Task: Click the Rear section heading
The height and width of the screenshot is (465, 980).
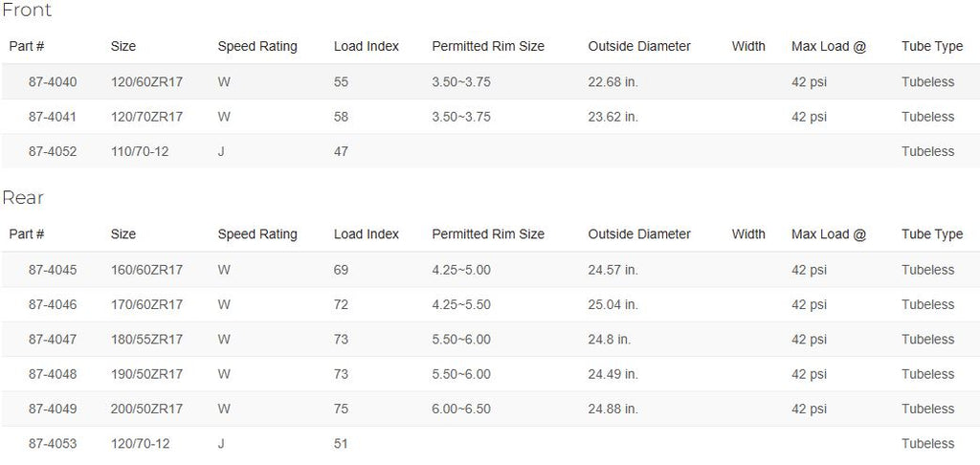Action: click(23, 197)
